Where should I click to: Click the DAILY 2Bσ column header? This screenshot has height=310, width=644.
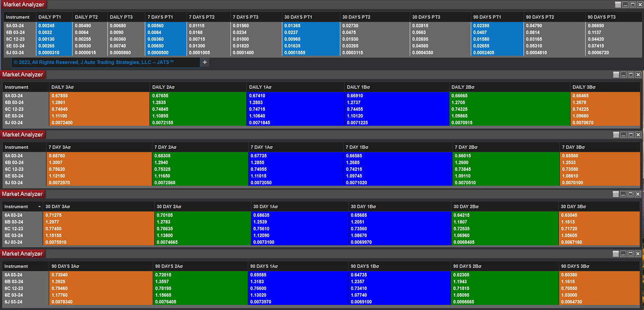click(x=510, y=87)
